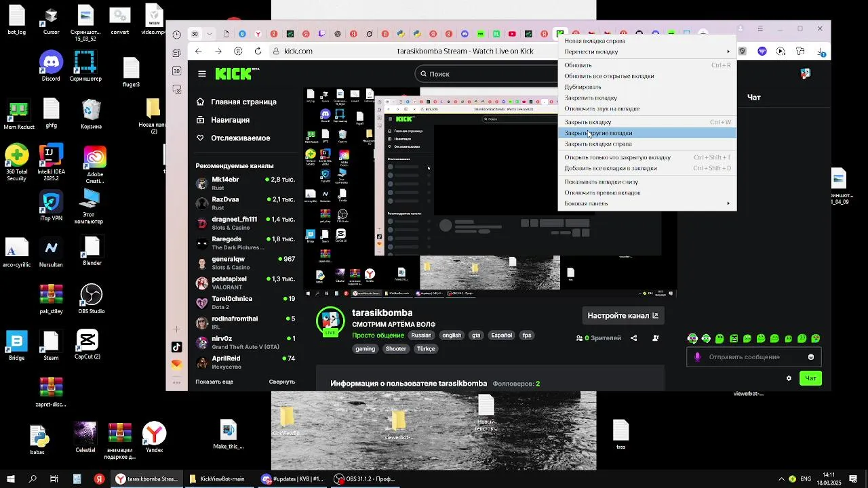The width and height of the screenshot is (868, 488).
Task: Click the 'Russian' stream tag
Action: point(421,335)
